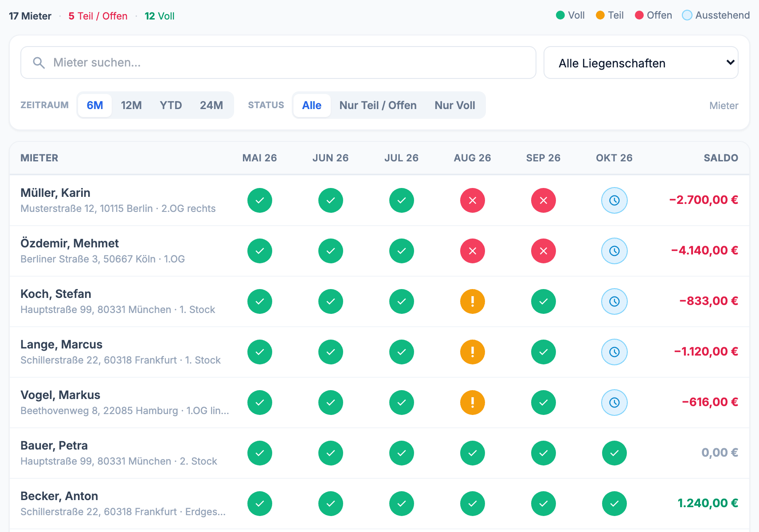Image resolution: width=759 pixels, height=532 pixels.
Task: Filter status to Nur Voll
Action: pos(455,105)
